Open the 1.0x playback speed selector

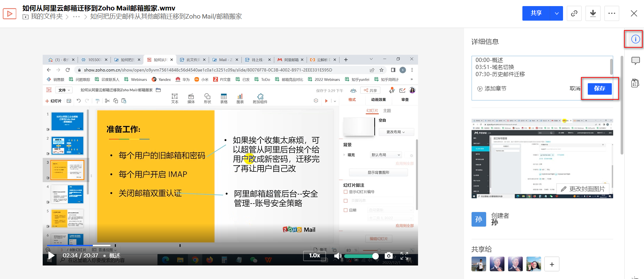point(314,256)
